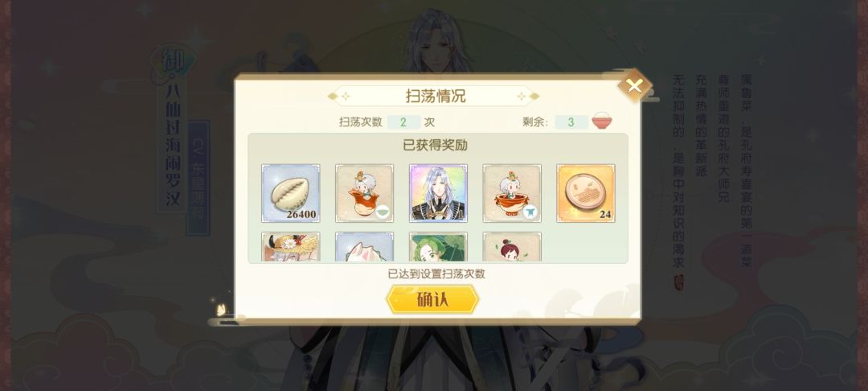The width and height of the screenshot is (868, 391).
Task: Click the shell currency reward showing 26400
Action: point(291,193)
